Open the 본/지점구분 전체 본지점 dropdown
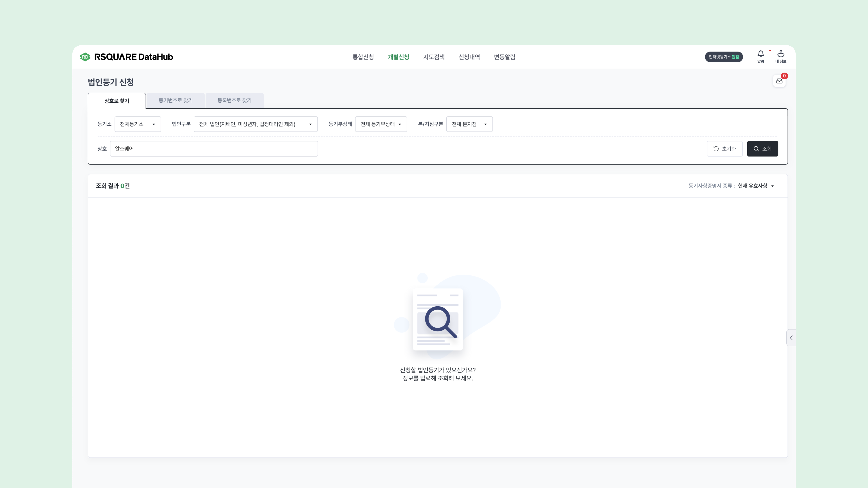Screen dimensions: 868x488 pyautogui.click(x=469, y=124)
